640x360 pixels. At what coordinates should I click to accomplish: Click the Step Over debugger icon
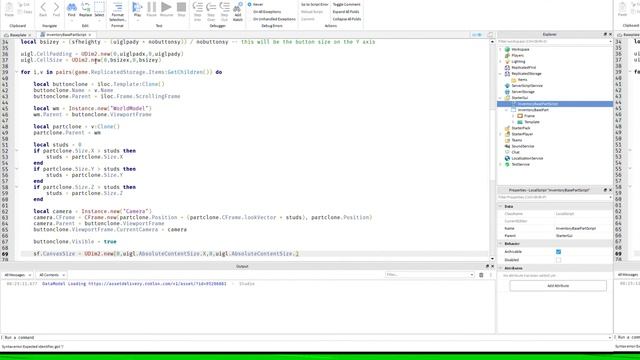tap(211, 7)
